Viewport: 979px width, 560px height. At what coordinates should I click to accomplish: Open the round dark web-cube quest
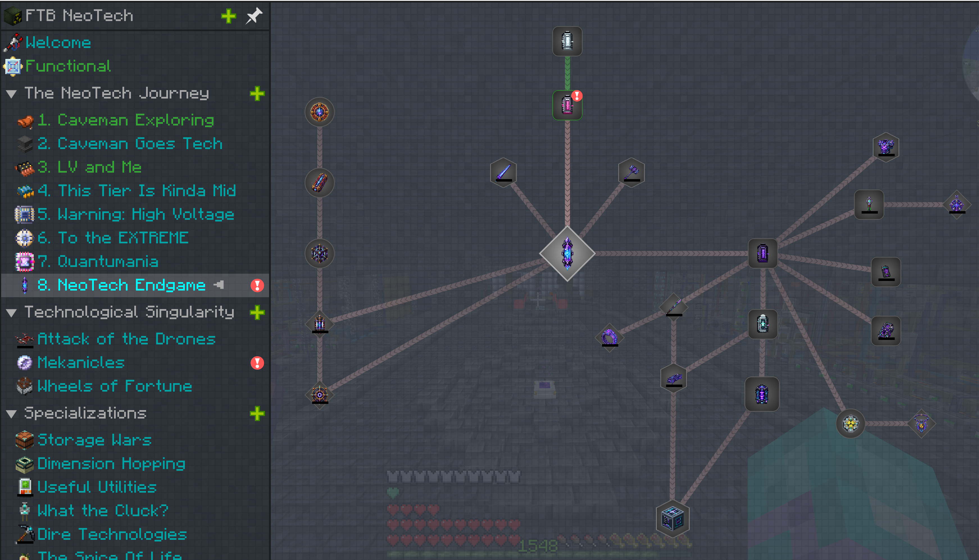tap(319, 253)
